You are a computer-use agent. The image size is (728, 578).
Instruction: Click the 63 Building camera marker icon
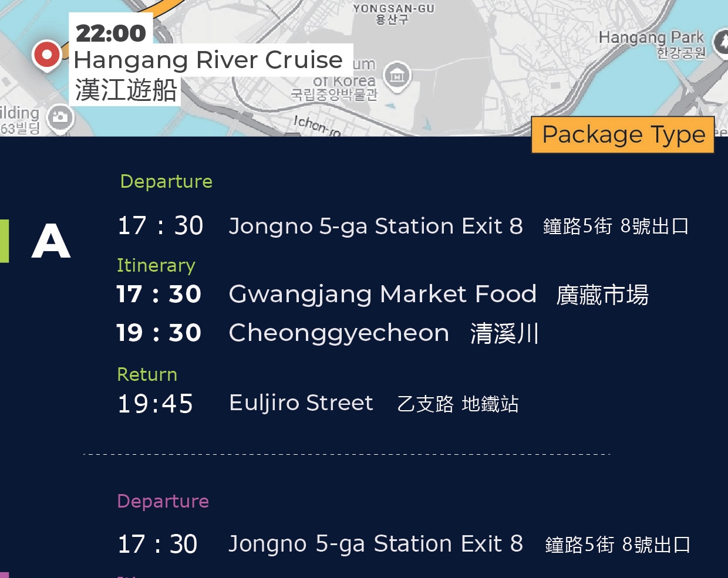point(59,117)
